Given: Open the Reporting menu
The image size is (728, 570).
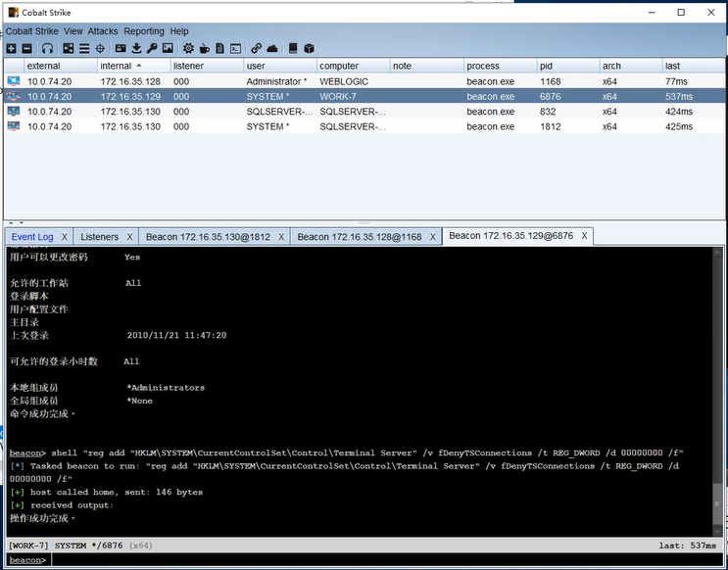Looking at the screenshot, I should point(144,31).
